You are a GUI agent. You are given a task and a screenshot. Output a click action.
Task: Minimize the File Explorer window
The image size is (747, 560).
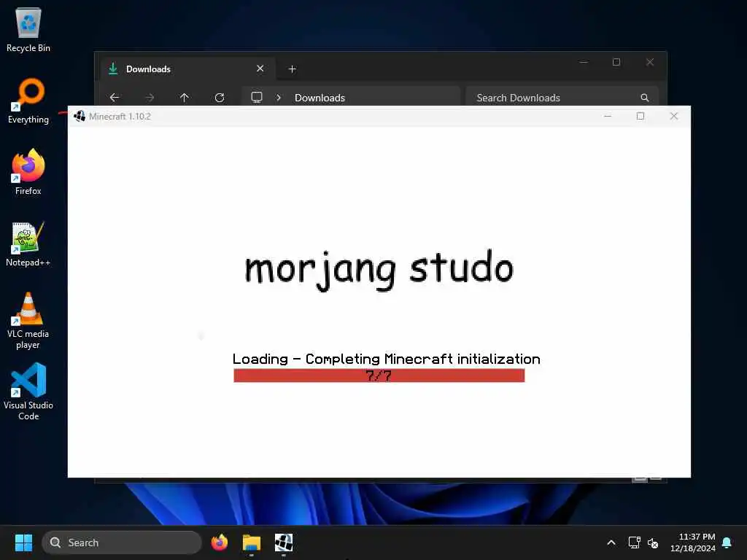coord(584,62)
